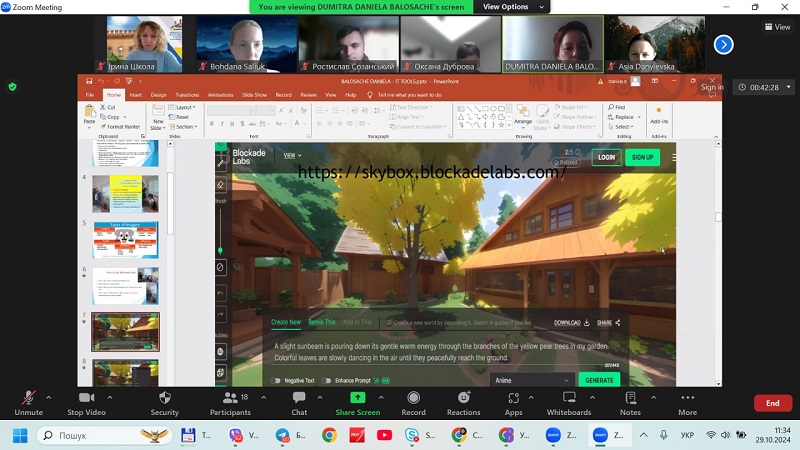The height and width of the screenshot is (450, 800).
Task: Click the green Share Screen icon
Action: (x=358, y=397)
